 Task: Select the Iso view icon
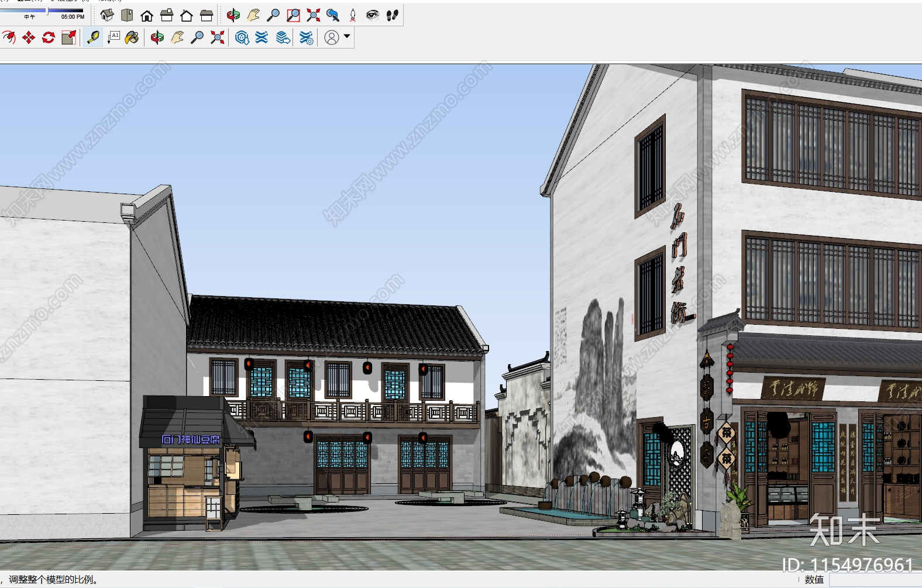107,15
